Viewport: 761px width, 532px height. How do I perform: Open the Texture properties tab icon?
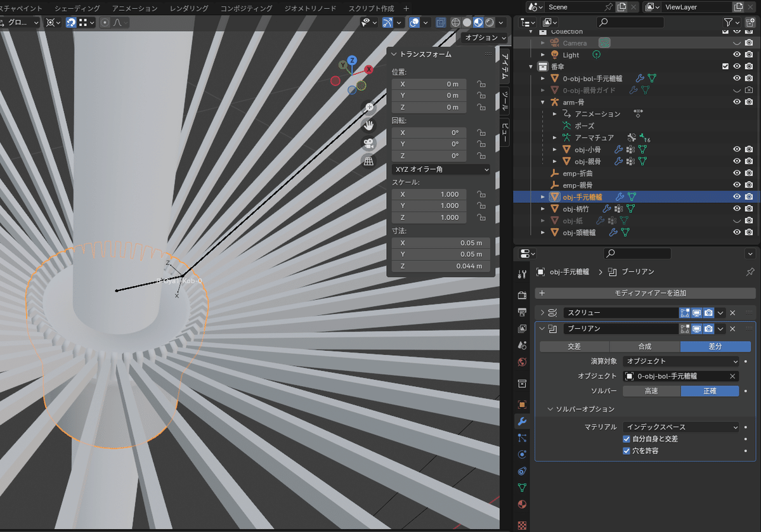[x=522, y=524]
